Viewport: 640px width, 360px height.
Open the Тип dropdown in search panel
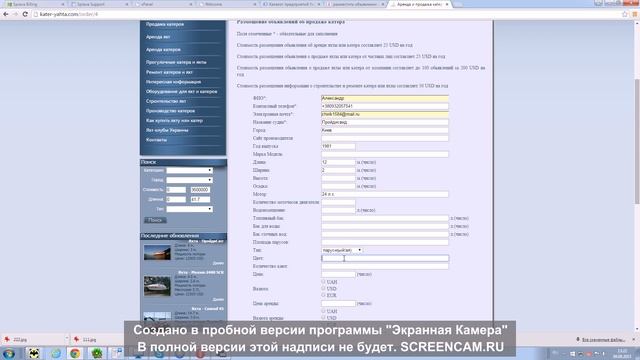[189, 209]
